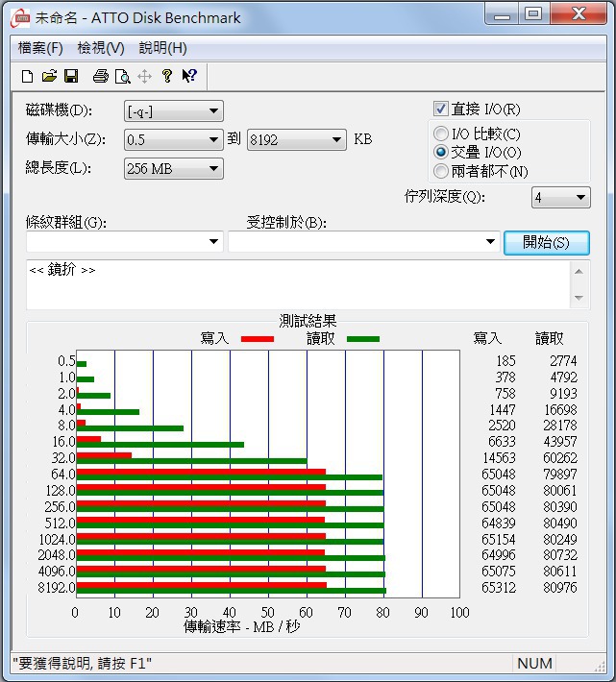Open Print Preview from the toolbar
616x682 pixels.
pos(123,76)
